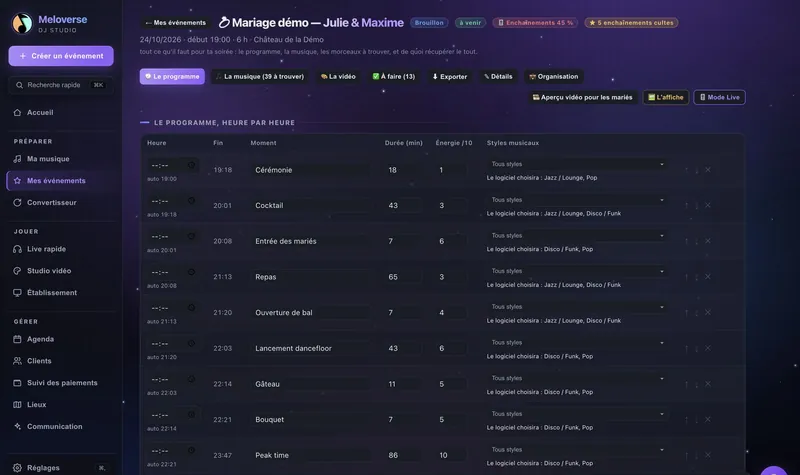Open the Exporter tab
The image size is (800, 475).
(449, 77)
